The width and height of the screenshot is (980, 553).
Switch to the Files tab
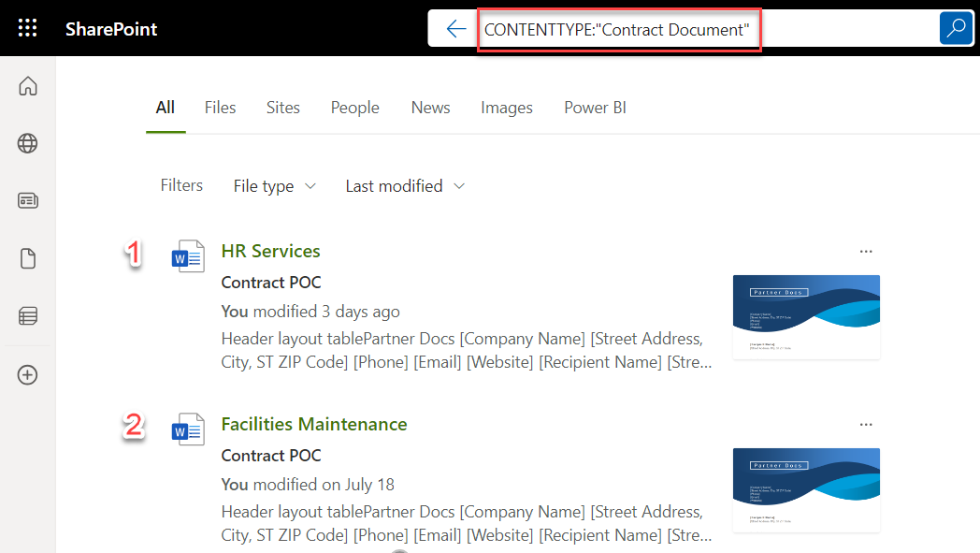tap(220, 108)
